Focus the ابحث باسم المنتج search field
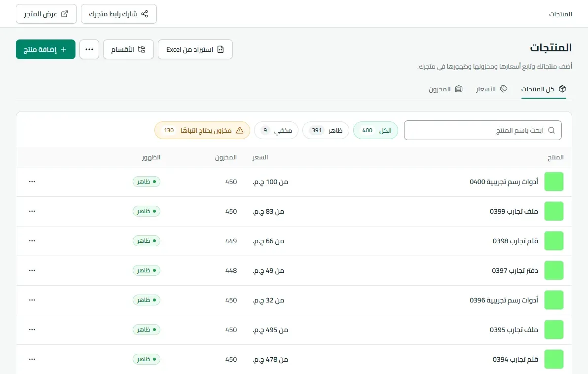The height and width of the screenshot is (374, 588). coord(482,130)
